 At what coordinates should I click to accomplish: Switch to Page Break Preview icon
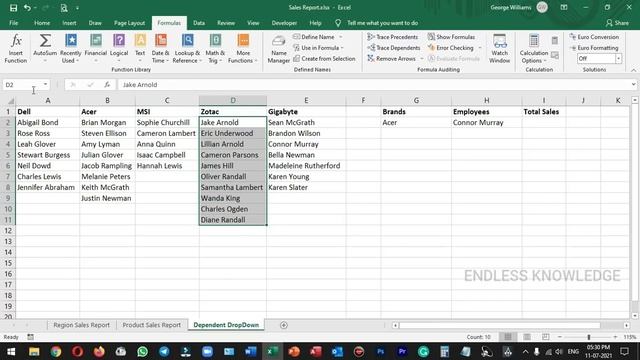(546, 337)
